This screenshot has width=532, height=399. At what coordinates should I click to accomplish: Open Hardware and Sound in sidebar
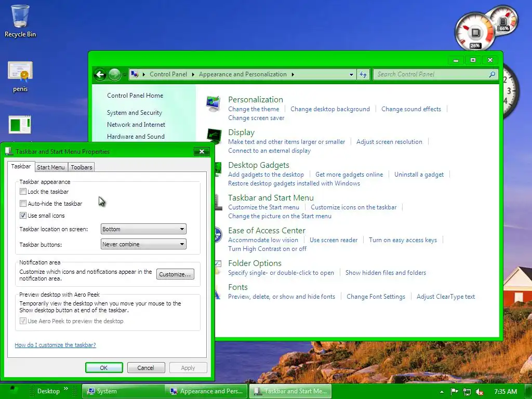(x=136, y=137)
